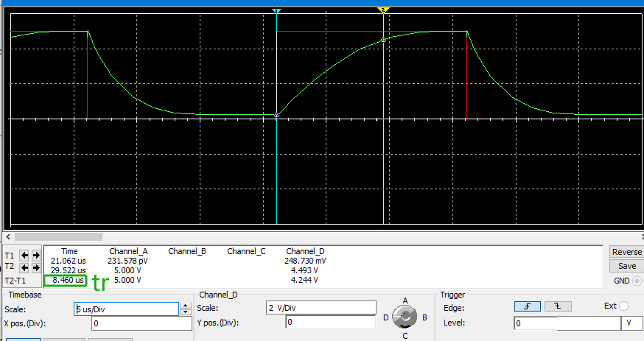Screen dimensions: 644x341
Task: Click Channel_D reading 248.730 mV
Action: [305, 261]
